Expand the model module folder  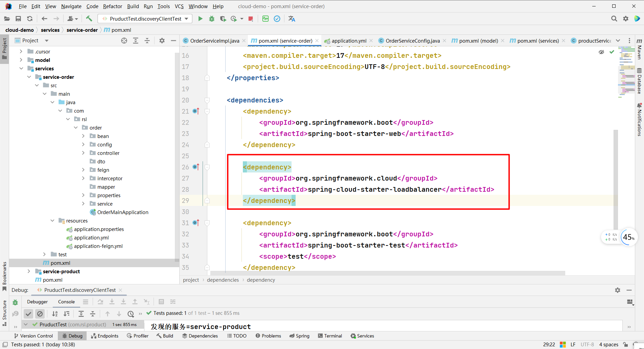pos(21,60)
